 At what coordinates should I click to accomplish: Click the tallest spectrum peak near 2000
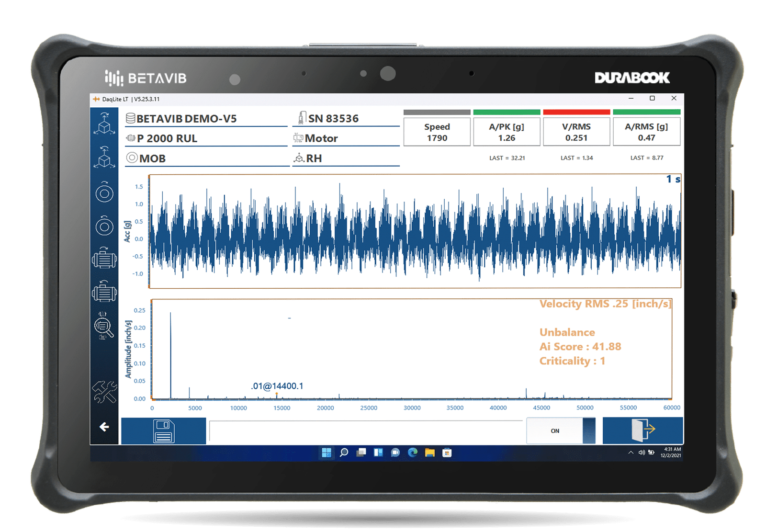pos(170,355)
